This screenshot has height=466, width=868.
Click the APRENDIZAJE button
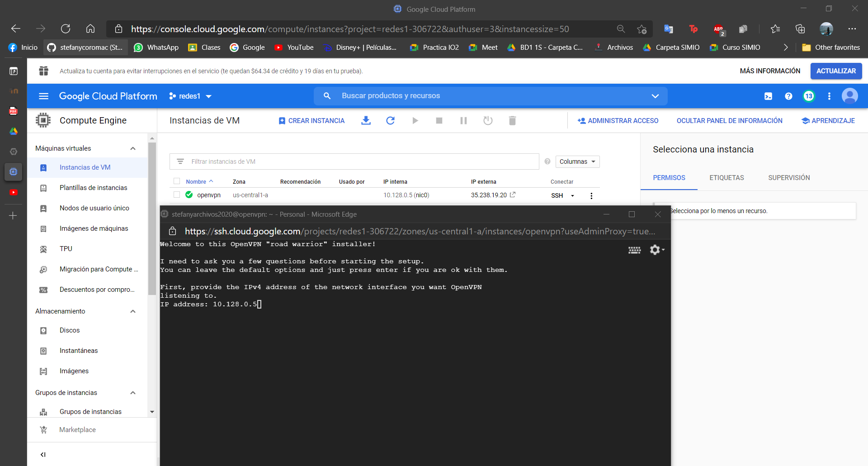click(x=828, y=121)
